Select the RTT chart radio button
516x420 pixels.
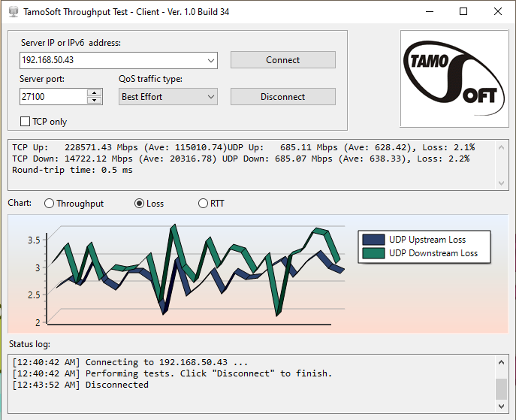pyautogui.click(x=203, y=204)
